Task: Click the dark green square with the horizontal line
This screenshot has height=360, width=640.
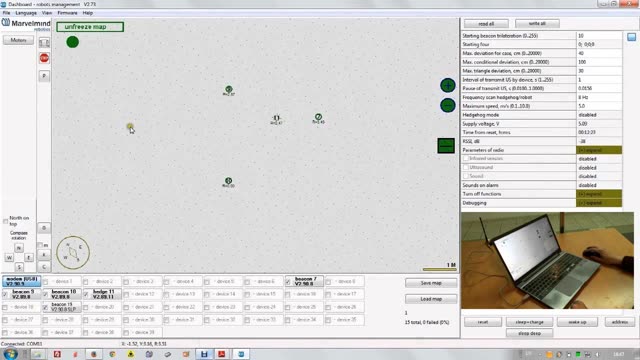Action: point(446,146)
